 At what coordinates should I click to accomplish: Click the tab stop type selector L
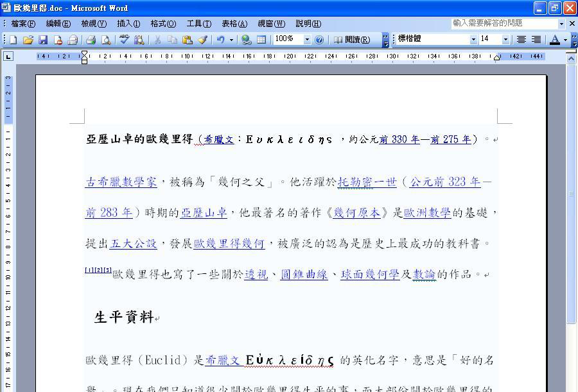8,56
